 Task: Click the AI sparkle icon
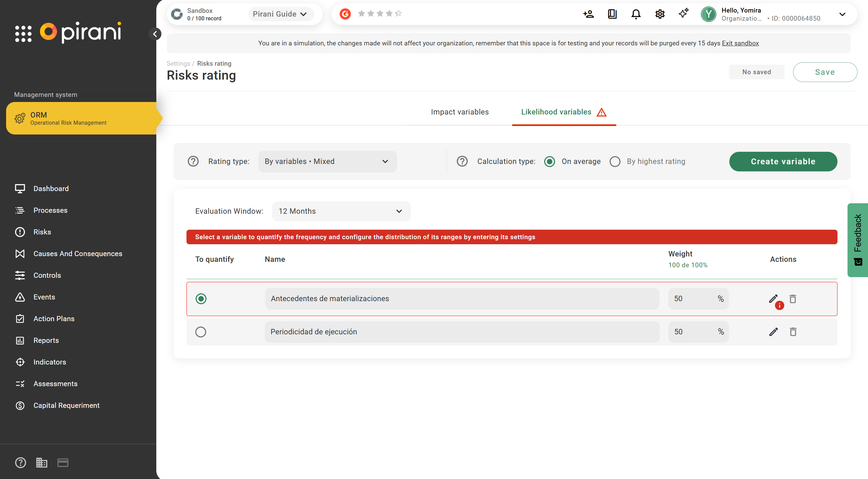click(x=684, y=14)
